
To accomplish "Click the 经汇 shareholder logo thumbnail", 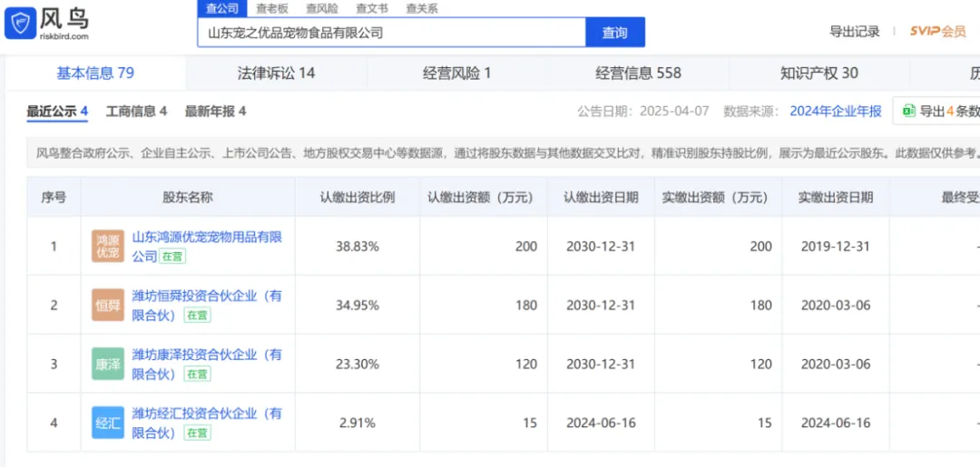I will click(107, 423).
